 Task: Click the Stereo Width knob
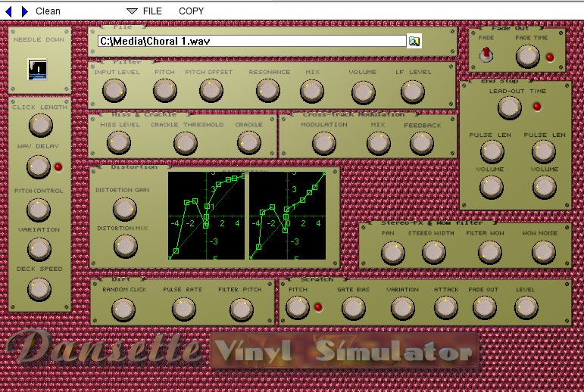tap(433, 253)
